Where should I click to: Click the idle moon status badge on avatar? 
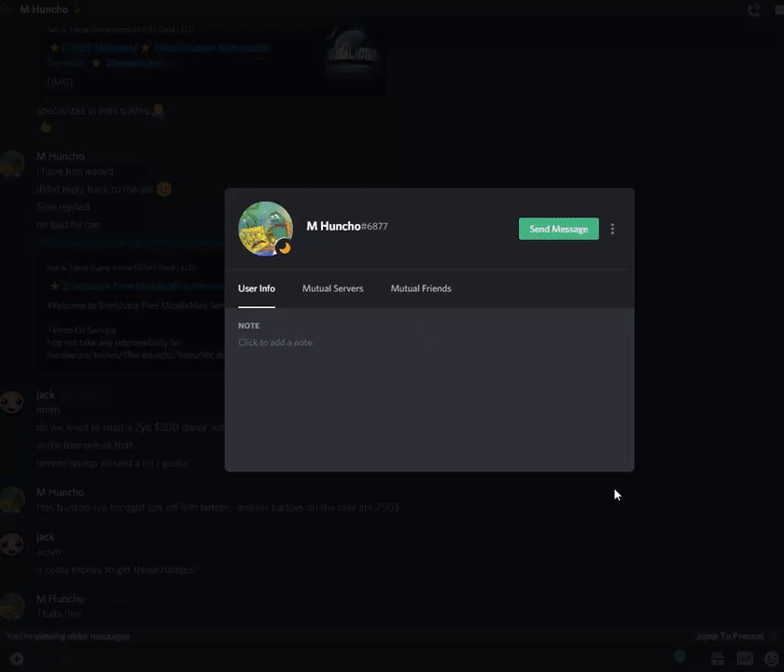click(285, 247)
